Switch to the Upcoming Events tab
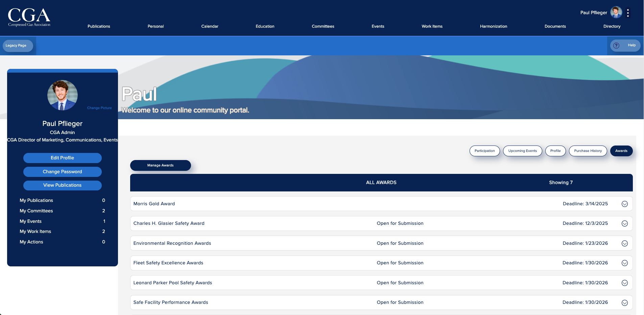 tap(522, 151)
